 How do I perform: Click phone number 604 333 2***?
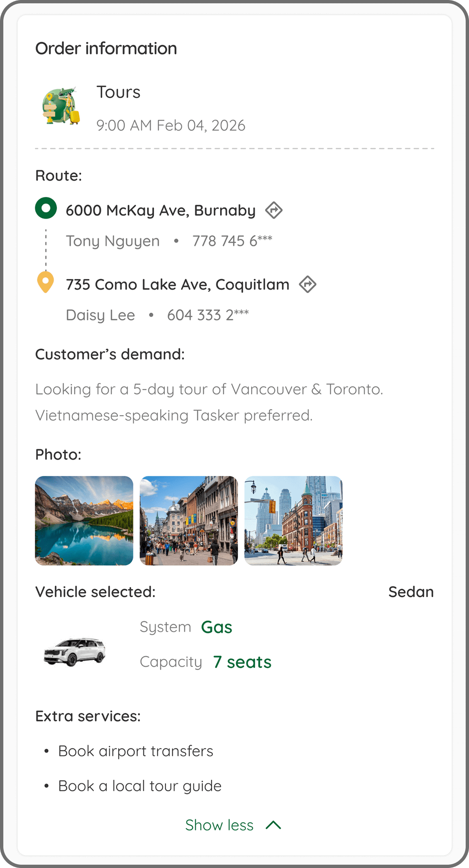[x=208, y=315]
